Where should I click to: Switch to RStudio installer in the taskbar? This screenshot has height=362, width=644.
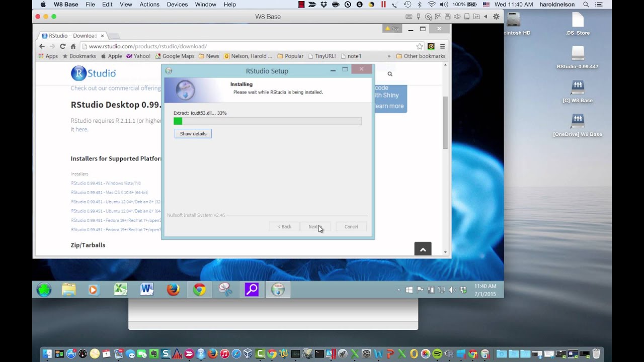coord(278,290)
